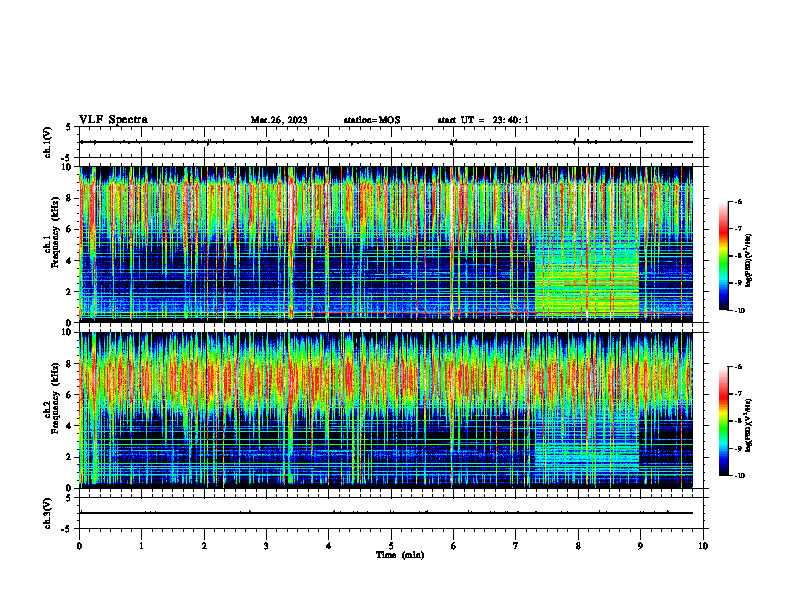Click the ch.2 color bar log(PSD) label
This screenshot has height=612, width=792.
[749, 425]
